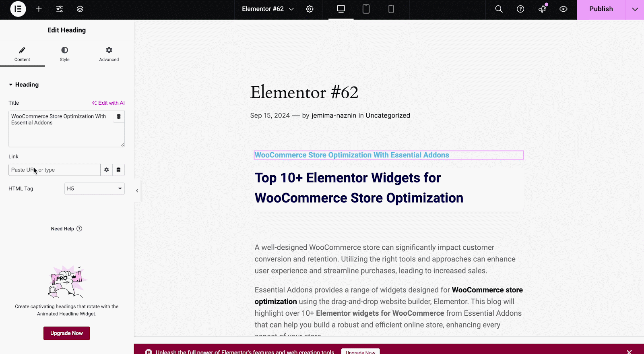Screen dimensions: 644x354
Task: Switch to the Advanced tab
Action: (x=109, y=54)
